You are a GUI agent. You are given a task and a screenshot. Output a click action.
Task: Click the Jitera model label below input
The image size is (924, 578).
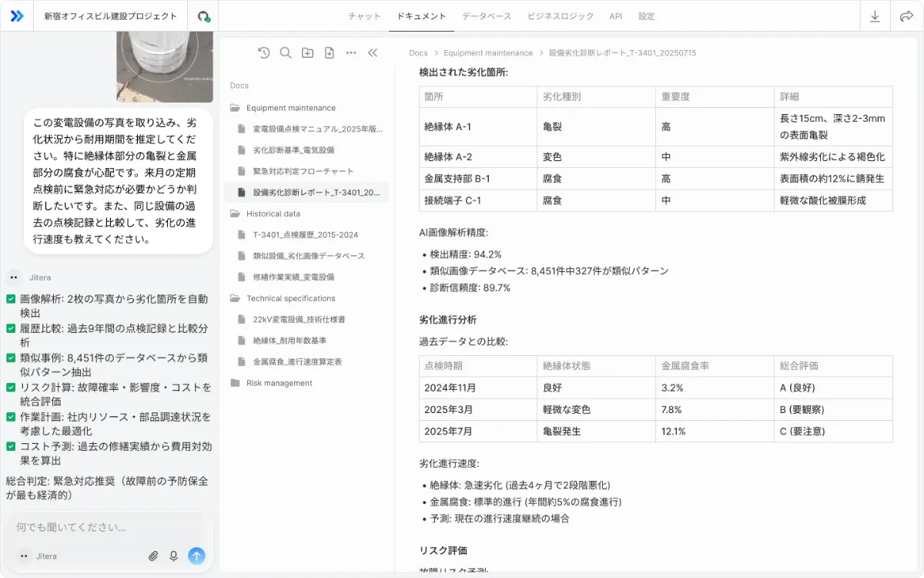click(x=46, y=556)
